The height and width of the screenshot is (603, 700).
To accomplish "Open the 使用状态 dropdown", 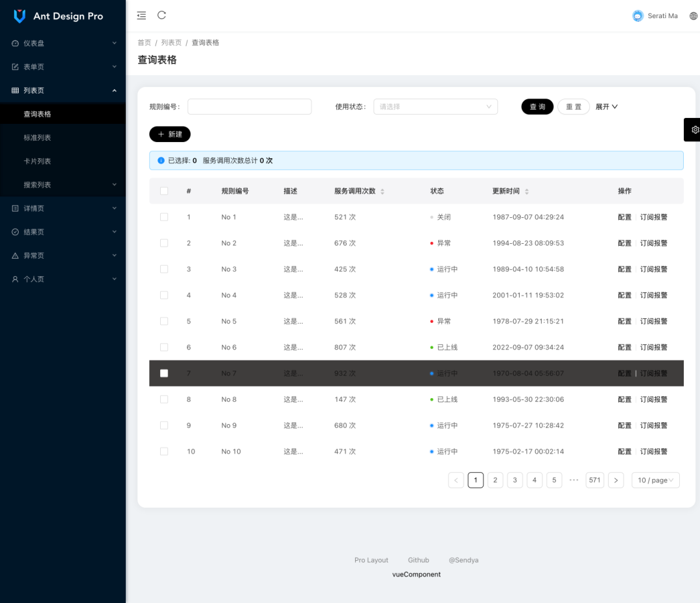I will (x=436, y=107).
